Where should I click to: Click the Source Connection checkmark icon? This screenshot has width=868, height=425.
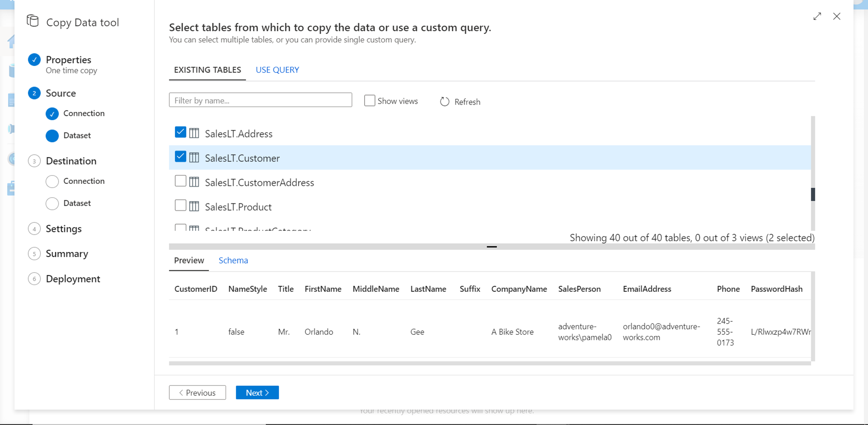tap(52, 114)
